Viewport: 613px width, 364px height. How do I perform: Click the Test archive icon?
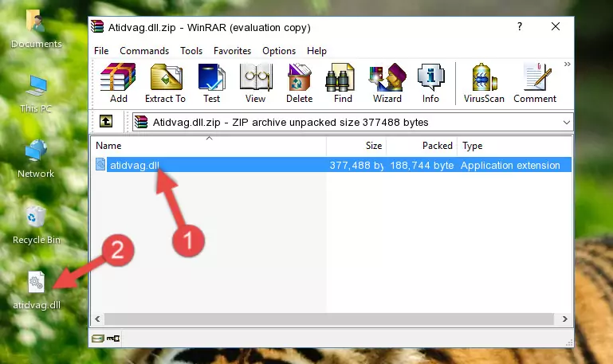(211, 77)
